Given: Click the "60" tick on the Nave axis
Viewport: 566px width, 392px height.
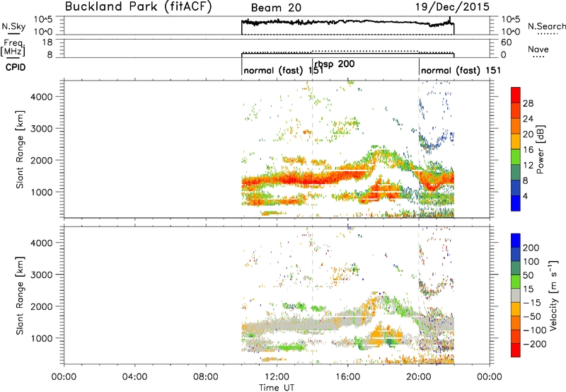Looking at the screenshot, I should point(506,42).
